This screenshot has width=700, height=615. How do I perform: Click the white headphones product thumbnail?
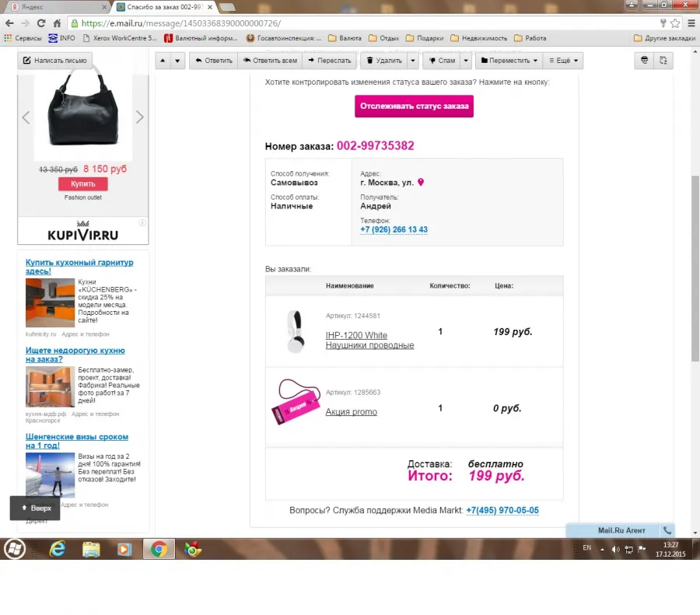(296, 331)
